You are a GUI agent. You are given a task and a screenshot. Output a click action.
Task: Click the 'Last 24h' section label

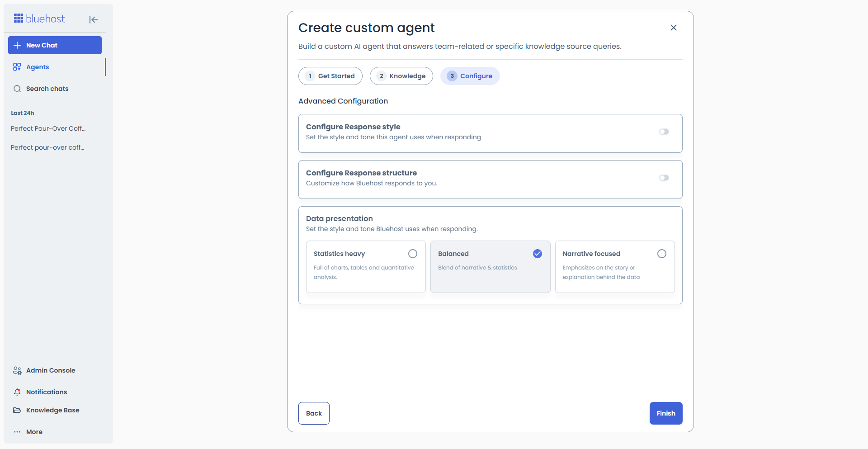[23, 113]
